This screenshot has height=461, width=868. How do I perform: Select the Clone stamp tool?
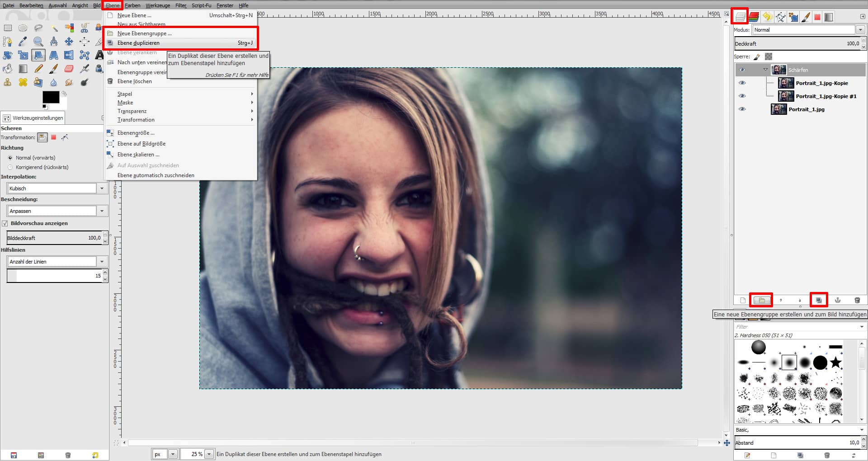[7, 82]
